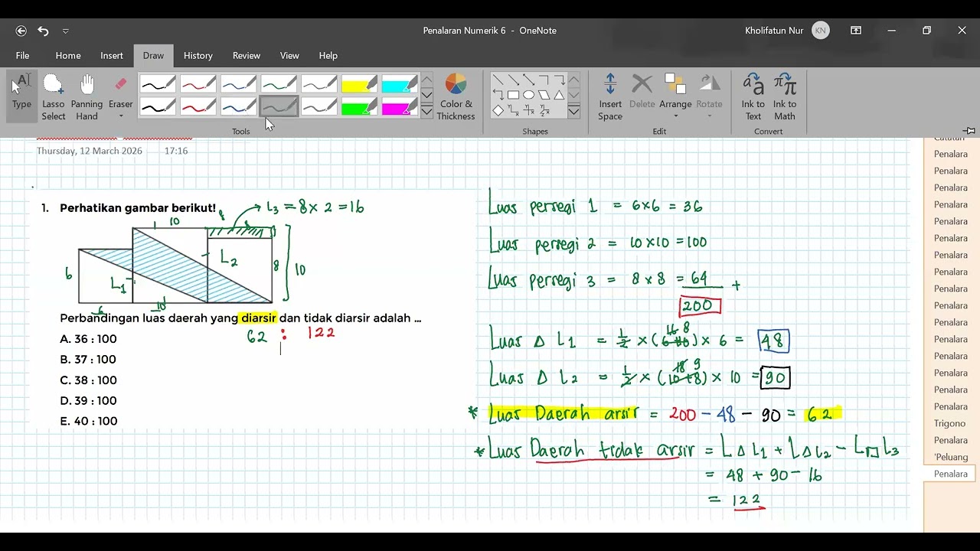Choose the Eraser tool
Viewport: 980px width, 551px height.
tap(120, 90)
